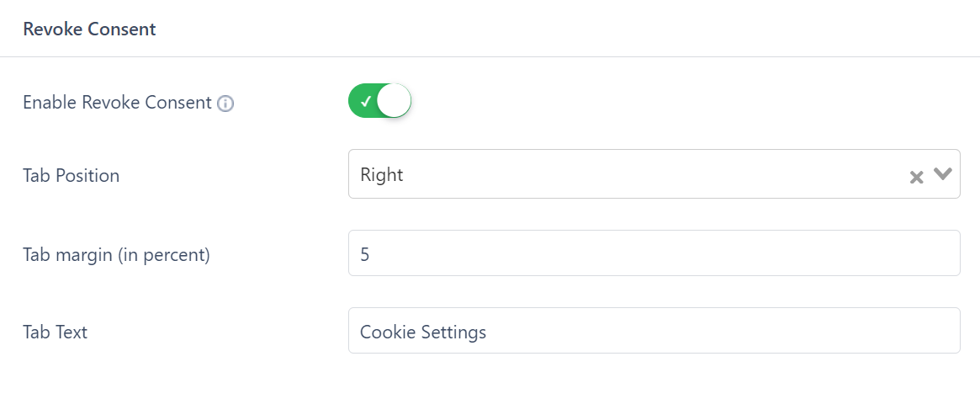Clear the Tab Position selection with the x icon

click(916, 178)
